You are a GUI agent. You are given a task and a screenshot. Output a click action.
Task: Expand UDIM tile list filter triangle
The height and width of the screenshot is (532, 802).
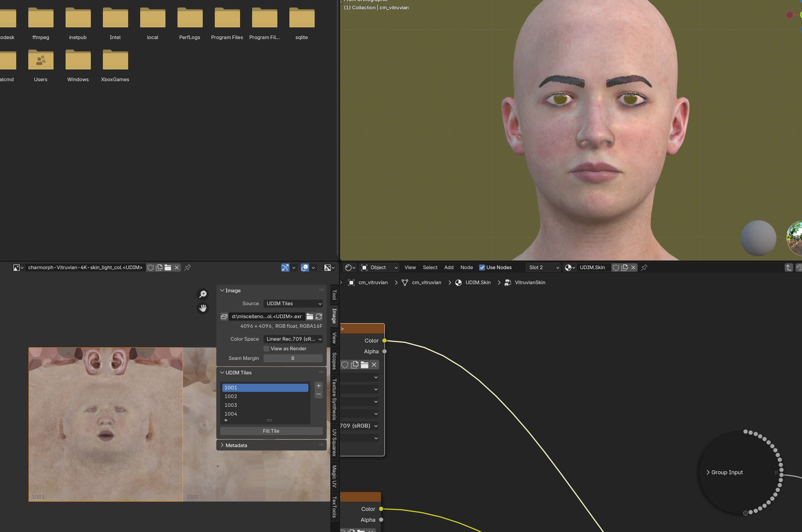[x=226, y=420]
